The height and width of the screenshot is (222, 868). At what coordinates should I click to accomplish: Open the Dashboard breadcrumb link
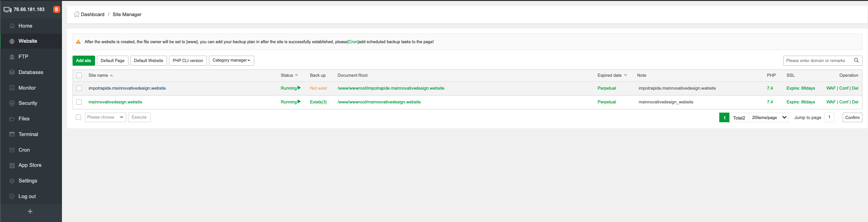(x=93, y=14)
